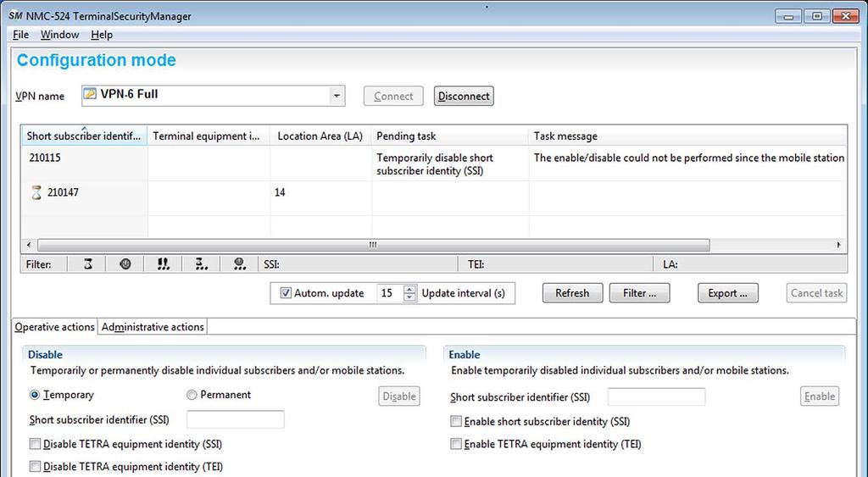Open the Filter ... dialog button
868x477 pixels.
[x=639, y=293]
